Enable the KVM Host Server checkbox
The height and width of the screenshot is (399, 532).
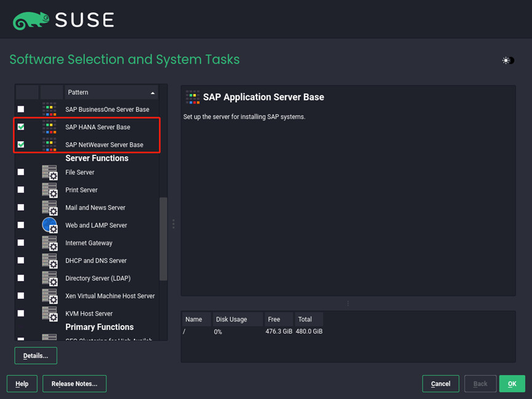(21, 313)
